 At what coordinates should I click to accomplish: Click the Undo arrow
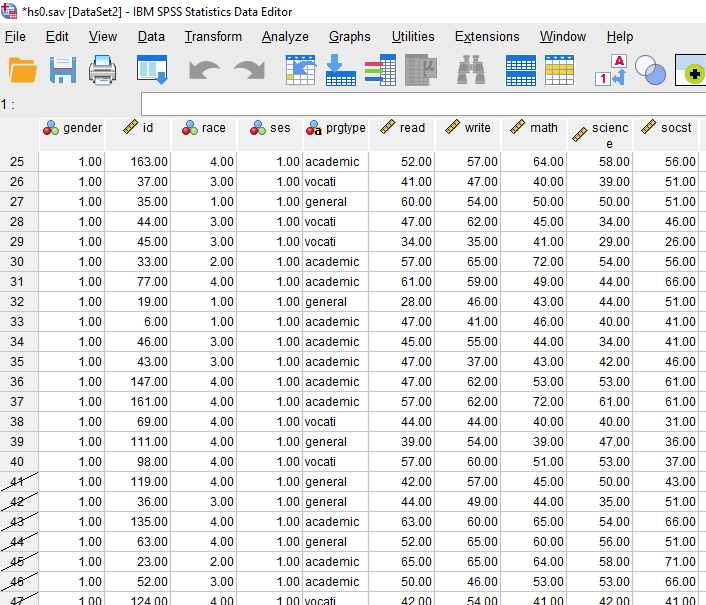[x=205, y=71]
